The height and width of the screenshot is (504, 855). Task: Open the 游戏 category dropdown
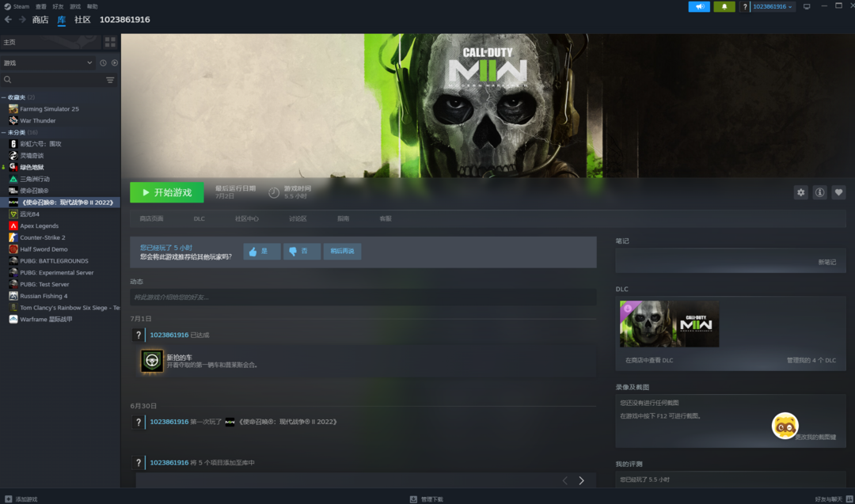click(x=48, y=63)
